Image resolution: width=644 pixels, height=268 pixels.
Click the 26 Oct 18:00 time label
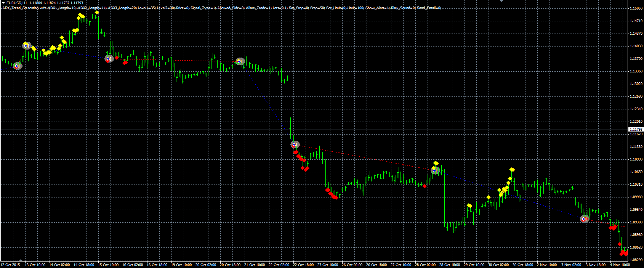click(x=376, y=265)
